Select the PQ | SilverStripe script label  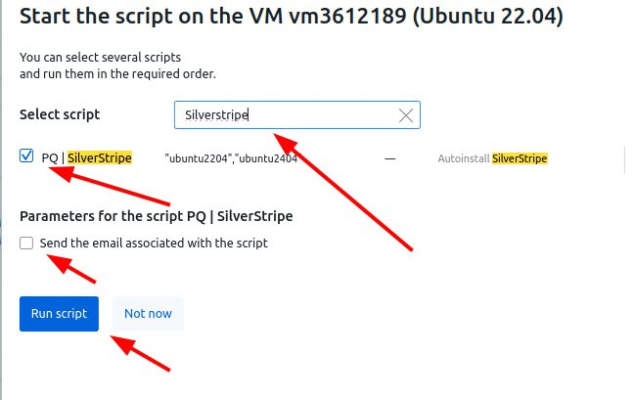(87, 158)
